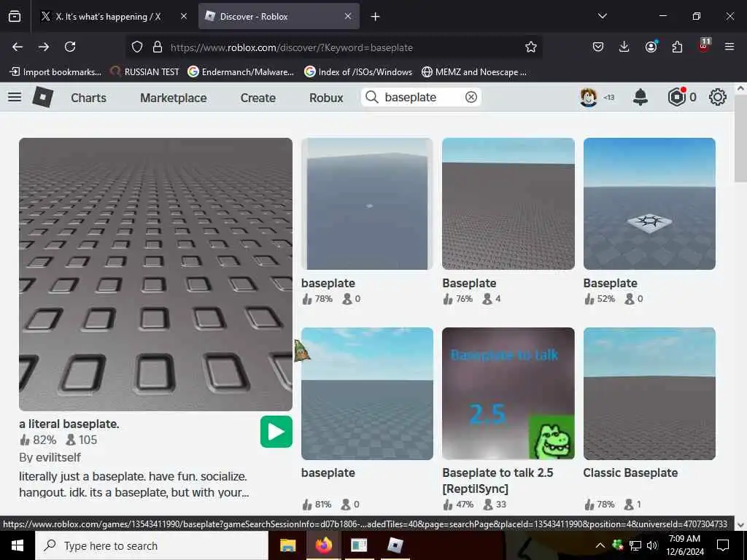
Task: Open RUSSIAN TEST bookmark
Action: [144, 72]
